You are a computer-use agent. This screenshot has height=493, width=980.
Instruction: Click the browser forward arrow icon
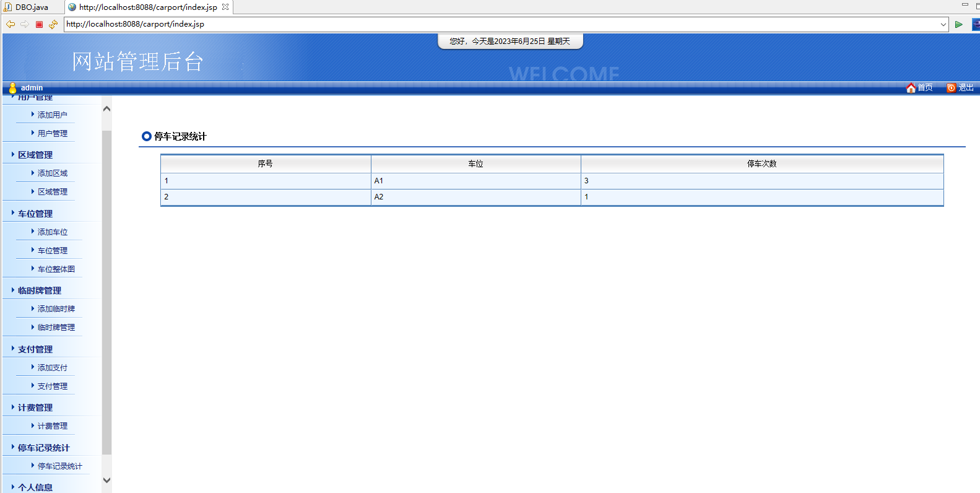click(x=25, y=24)
